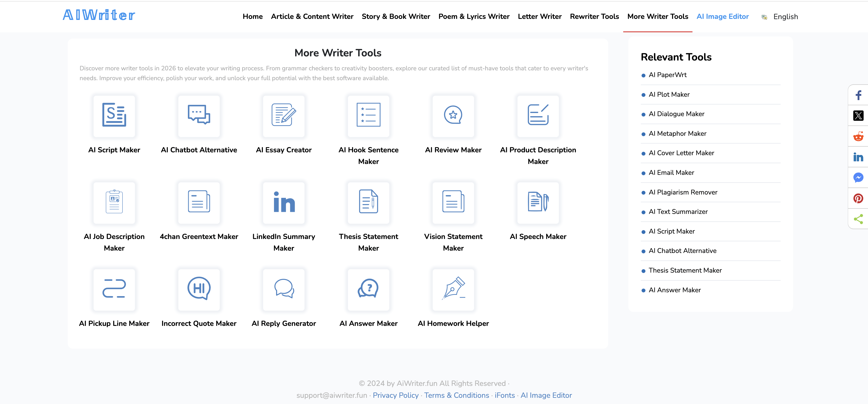Click the Terms & Conditions link
The height and width of the screenshot is (404, 868).
click(457, 395)
